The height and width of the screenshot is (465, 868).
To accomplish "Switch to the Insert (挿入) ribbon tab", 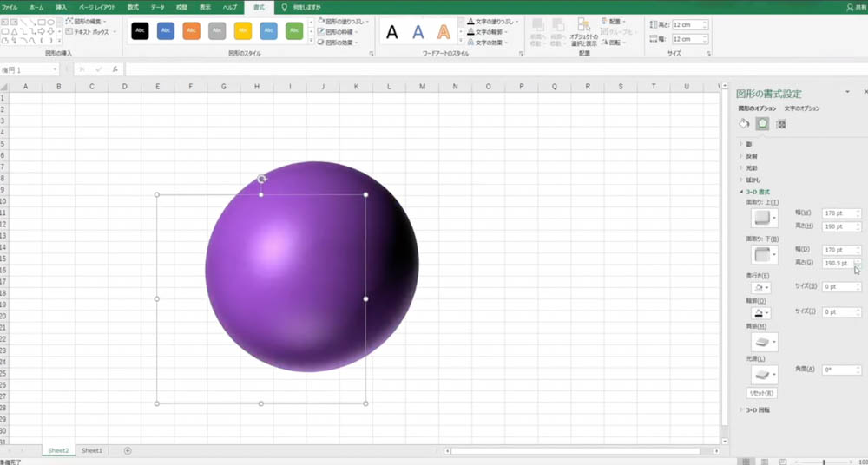I will [62, 7].
